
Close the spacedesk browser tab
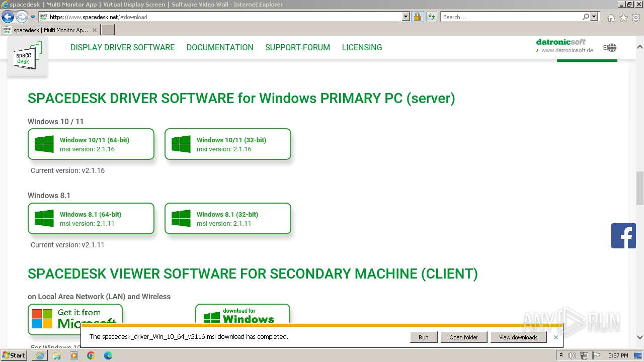pos(94,30)
